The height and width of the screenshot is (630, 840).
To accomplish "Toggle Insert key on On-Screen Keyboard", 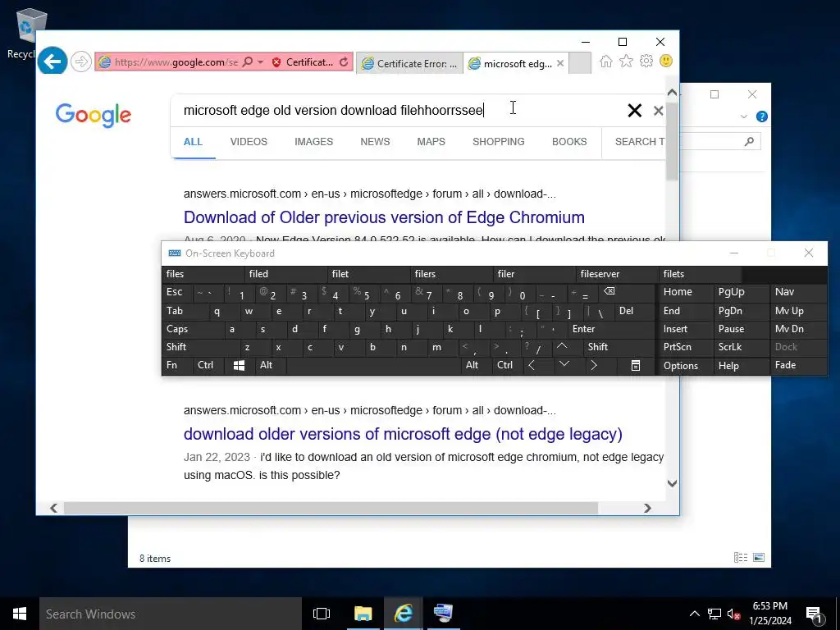I will pos(686,329).
